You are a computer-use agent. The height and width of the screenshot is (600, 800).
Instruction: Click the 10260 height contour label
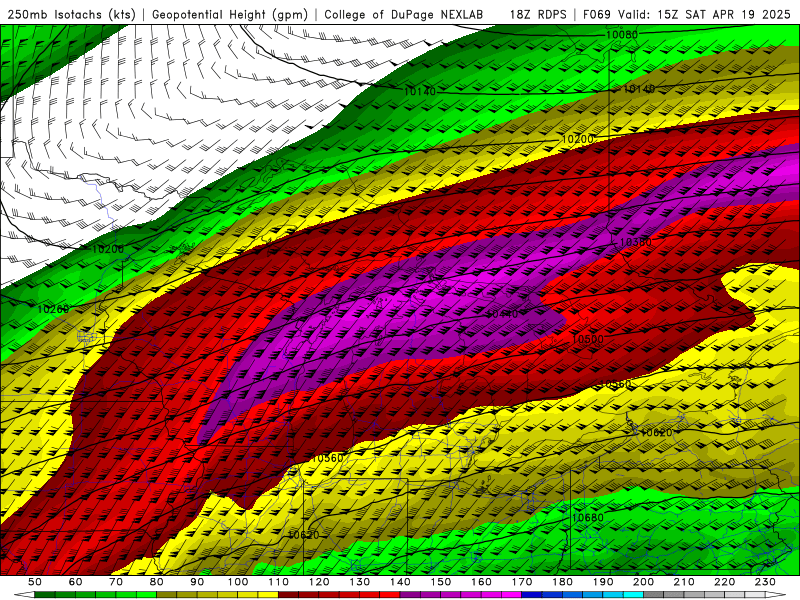[x=53, y=309]
